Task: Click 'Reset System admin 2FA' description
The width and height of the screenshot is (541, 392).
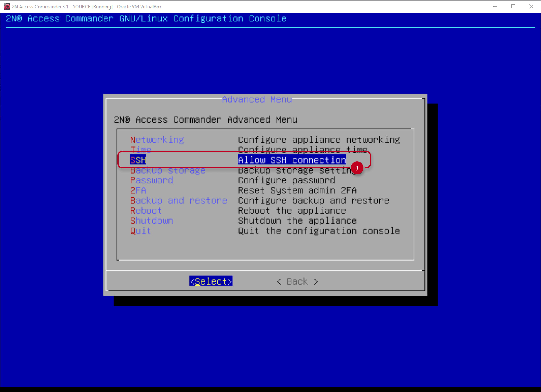Action: click(x=297, y=190)
